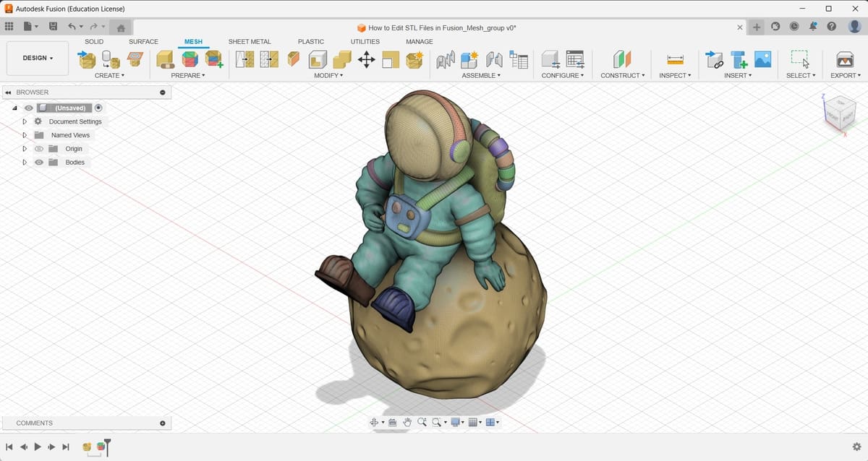Image resolution: width=868 pixels, height=461 pixels.
Task: Select the Shell mesh tool icon
Action: coord(318,59)
